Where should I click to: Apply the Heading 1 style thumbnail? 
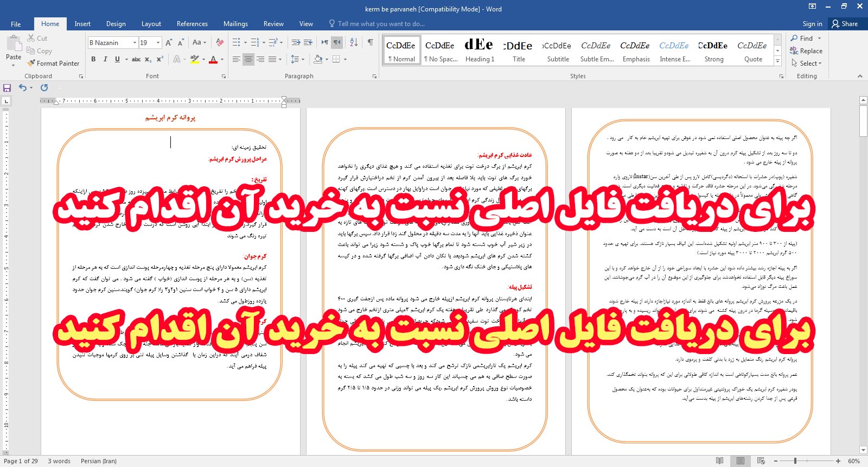coord(480,51)
